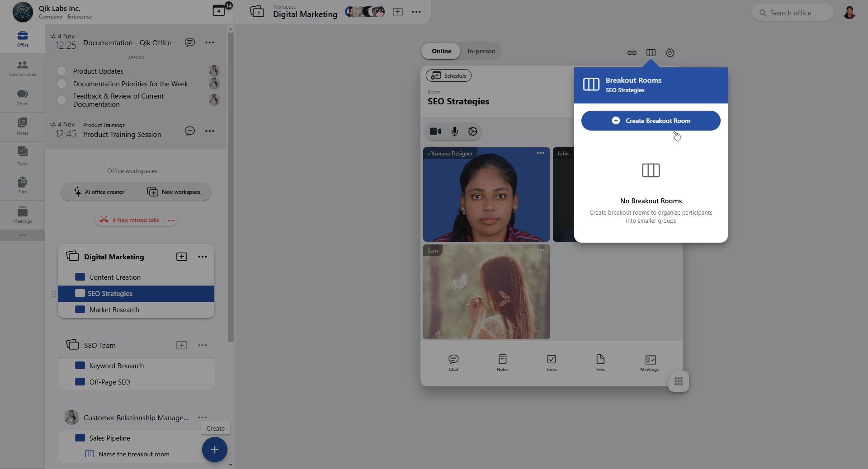Open the apps grid icon below room
This screenshot has width=868, height=469.
(x=678, y=382)
